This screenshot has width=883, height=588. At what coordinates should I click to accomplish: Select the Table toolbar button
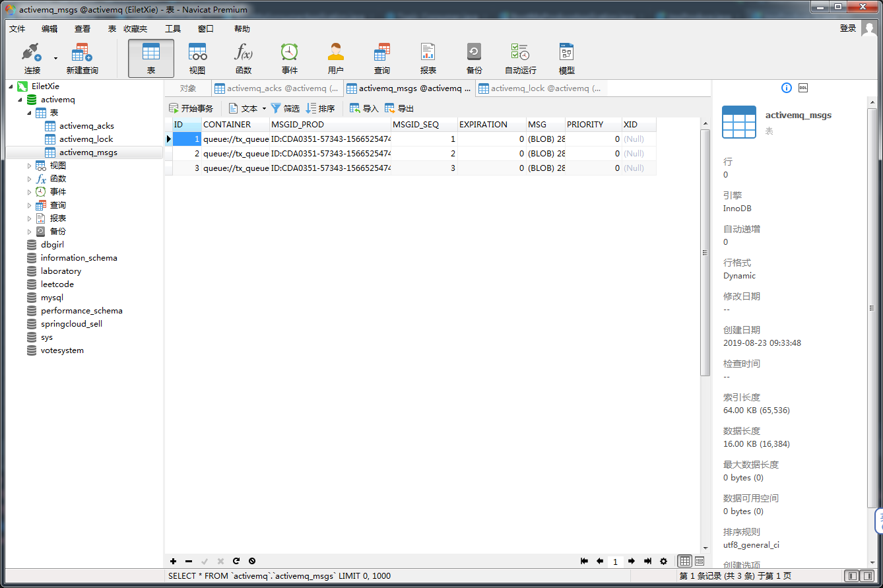point(151,59)
